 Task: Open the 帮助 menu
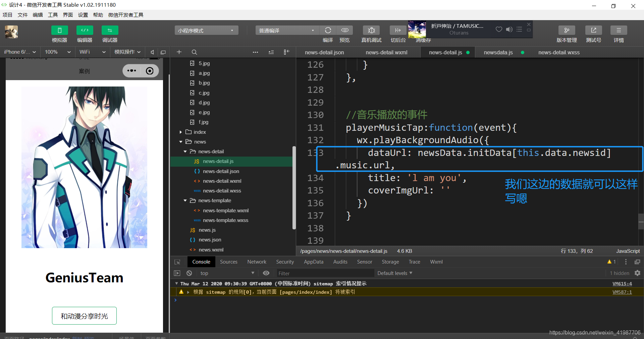pos(98,15)
